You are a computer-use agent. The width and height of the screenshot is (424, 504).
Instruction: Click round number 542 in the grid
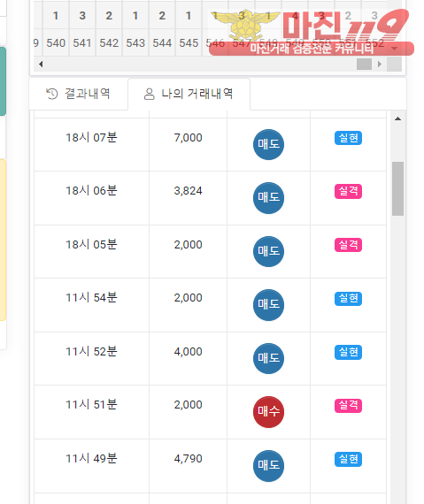109,43
